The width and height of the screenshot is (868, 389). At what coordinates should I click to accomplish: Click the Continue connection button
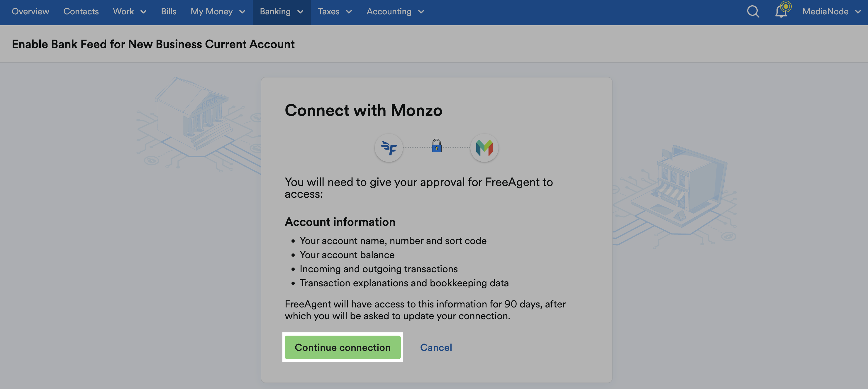pos(342,347)
